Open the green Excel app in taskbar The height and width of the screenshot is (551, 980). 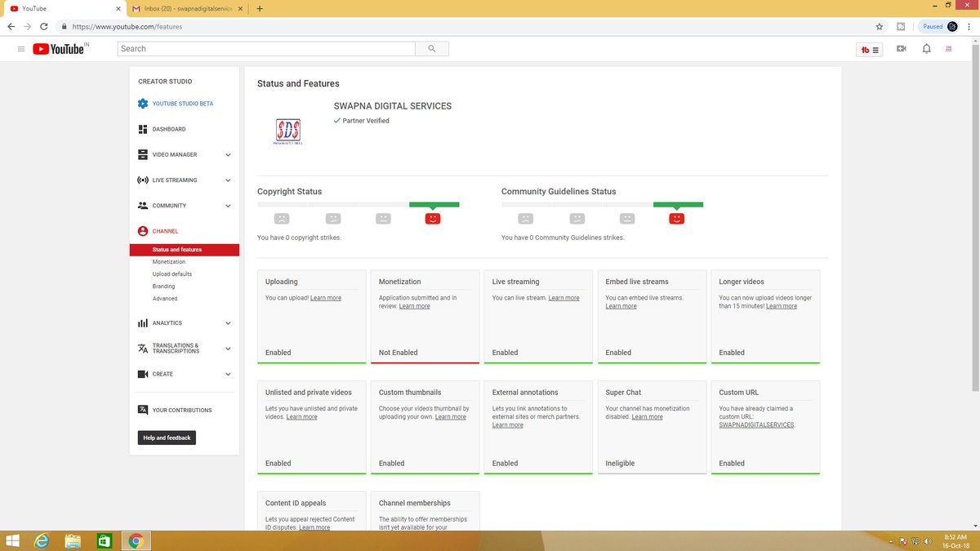pyautogui.click(x=105, y=540)
